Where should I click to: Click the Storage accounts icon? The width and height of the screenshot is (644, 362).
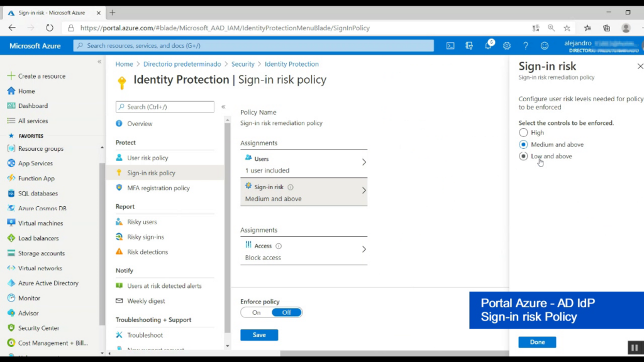click(11, 253)
